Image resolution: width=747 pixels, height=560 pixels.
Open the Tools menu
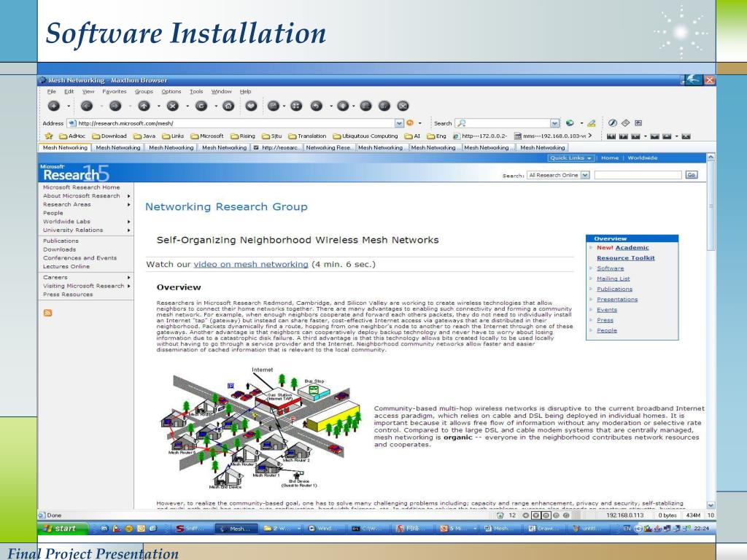tap(196, 91)
